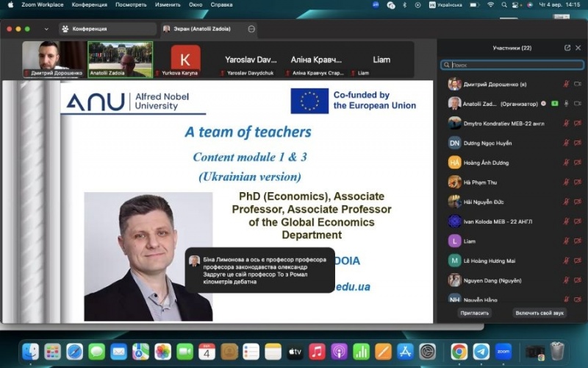The height and width of the screenshot is (368, 588).
Task: Click the Пригласить button
Action: tap(475, 313)
